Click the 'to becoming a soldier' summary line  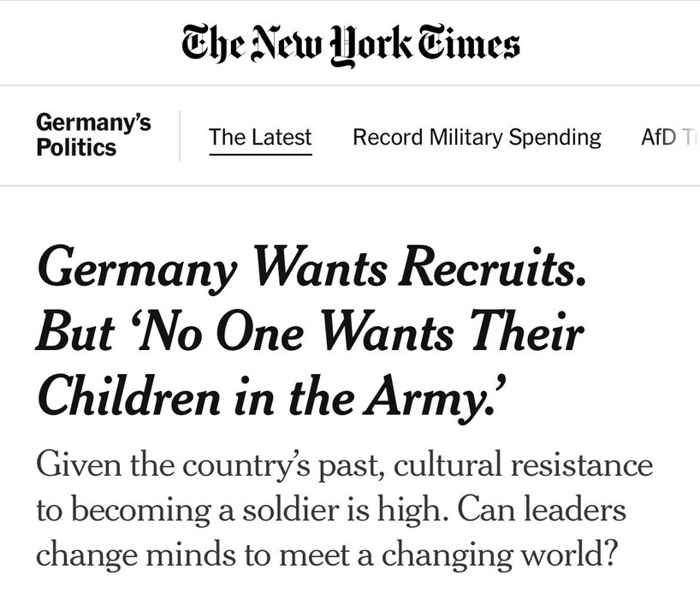pos(330,511)
